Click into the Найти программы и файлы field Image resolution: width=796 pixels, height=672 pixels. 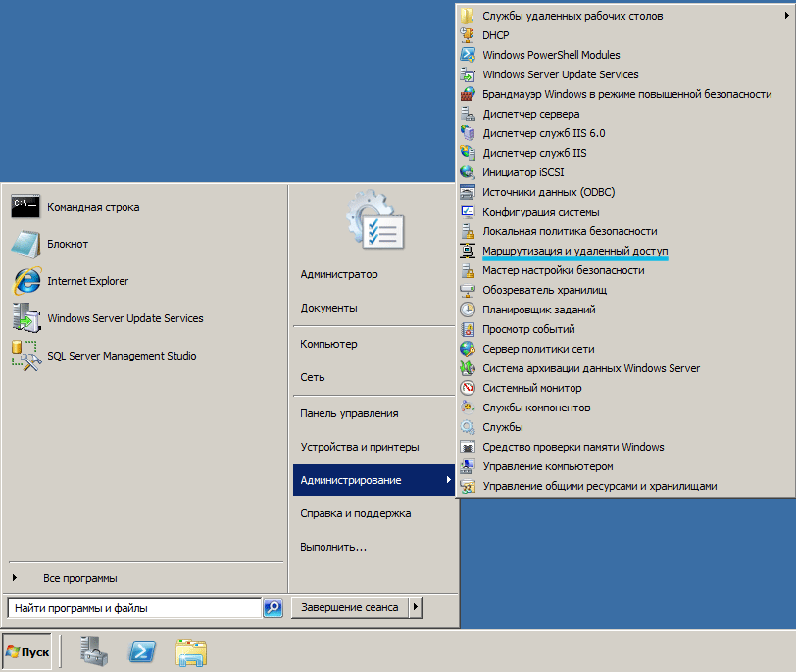tap(133, 608)
